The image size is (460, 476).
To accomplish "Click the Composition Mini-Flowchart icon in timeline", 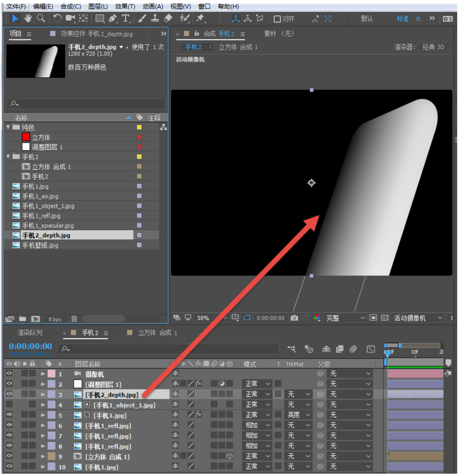I will (292, 349).
